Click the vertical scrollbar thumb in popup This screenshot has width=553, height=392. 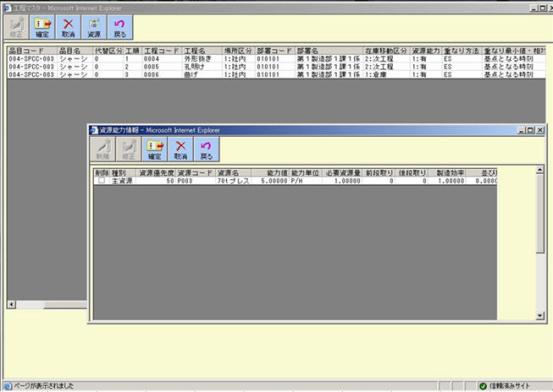540,213
